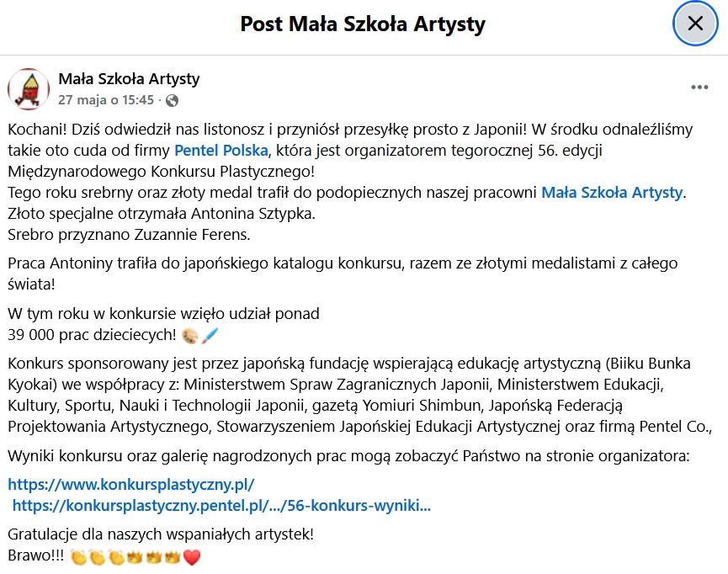This screenshot has width=728, height=574.
Task: Click the Mała Szkoła Artysty profile avatar
Action: click(29, 89)
